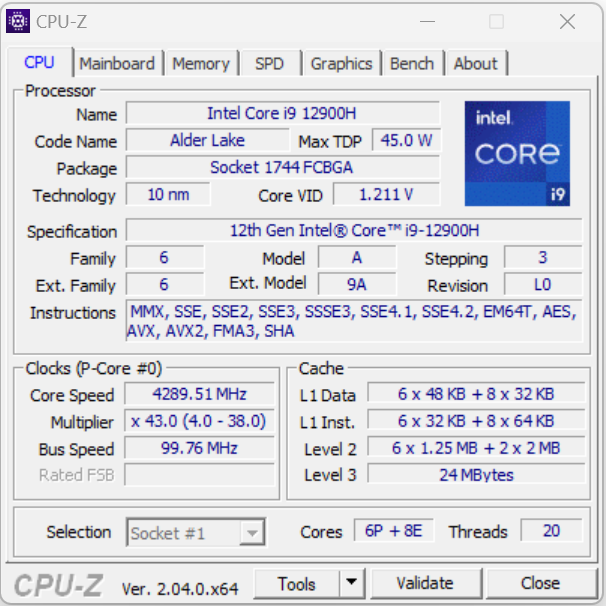The height and width of the screenshot is (606, 606).
Task: Click the Code Name value Alder Lake
Action: (208, 140)
